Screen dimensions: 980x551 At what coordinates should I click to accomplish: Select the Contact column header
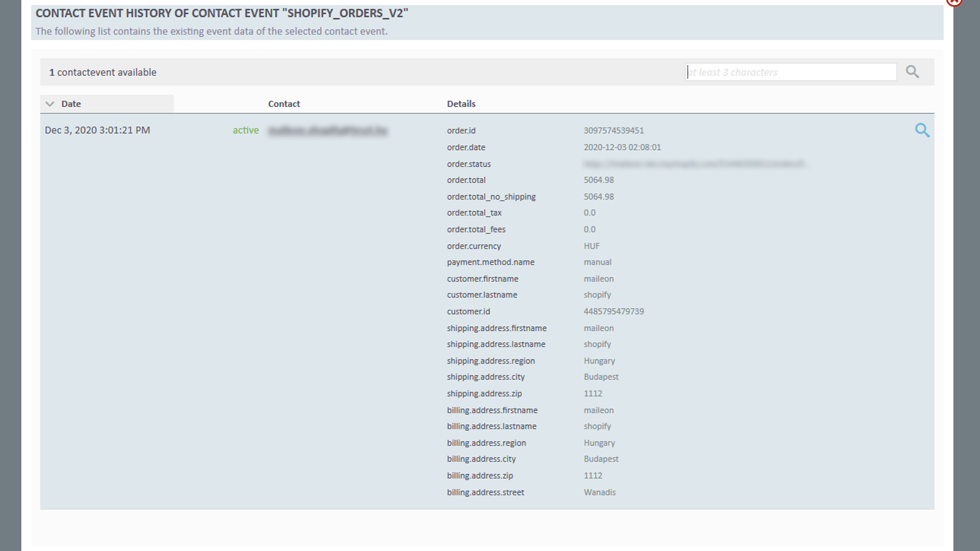pos(284,103)
